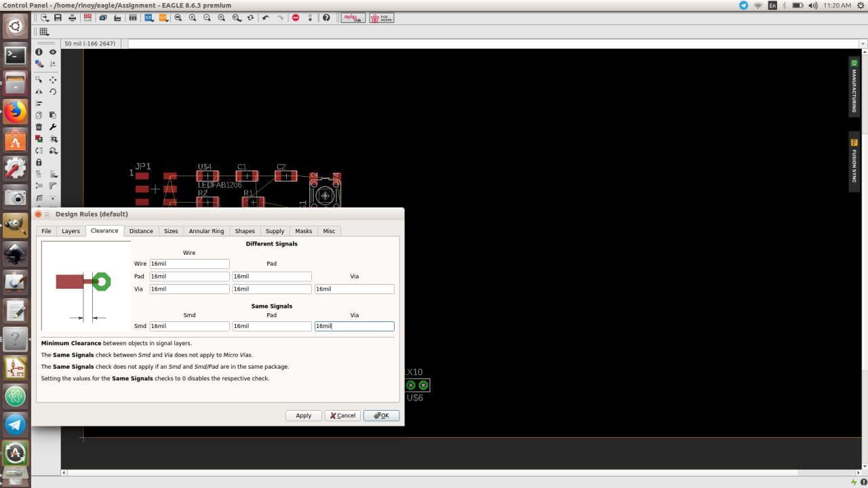This screenshot has width=868, height=488.
Task: Click the Same Signals Smd-to-Via field
Action: [x=354, y=326]
